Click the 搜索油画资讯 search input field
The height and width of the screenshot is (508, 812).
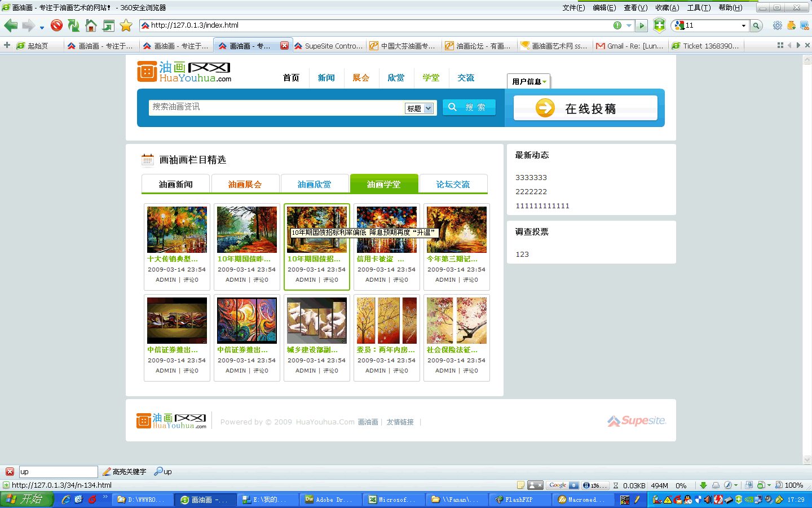coord(276,107)
